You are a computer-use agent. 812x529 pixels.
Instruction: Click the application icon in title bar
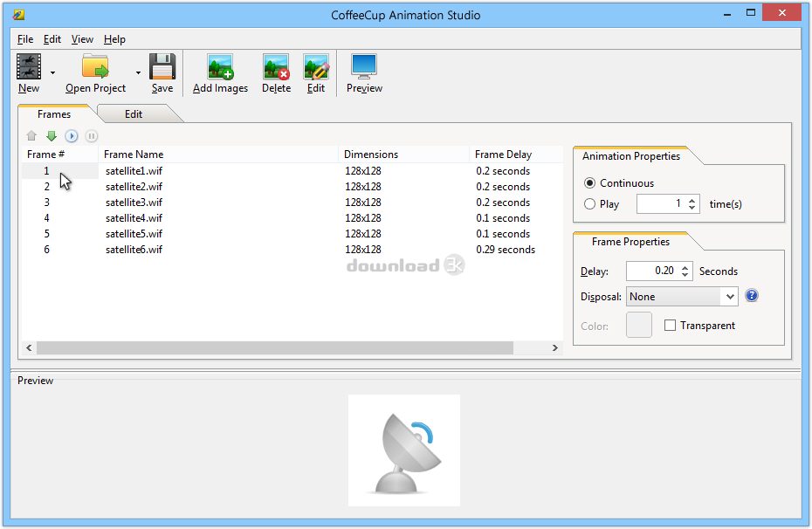(18, 15)
